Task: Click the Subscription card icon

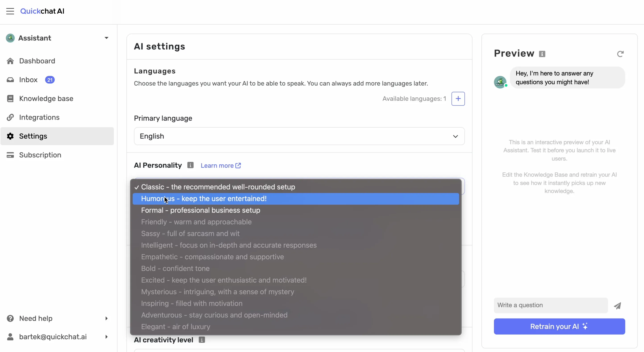Action: (x=10, y=155)
